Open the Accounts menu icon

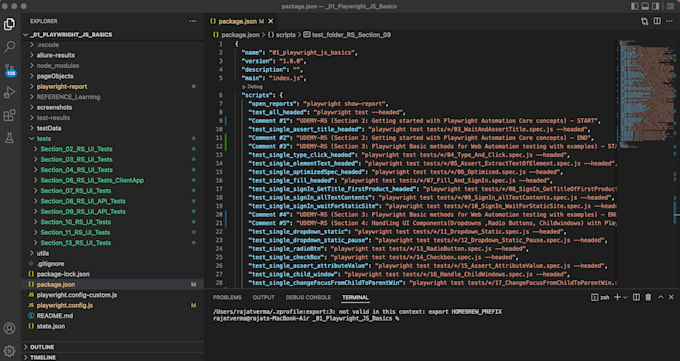click(x=9, y=328)
